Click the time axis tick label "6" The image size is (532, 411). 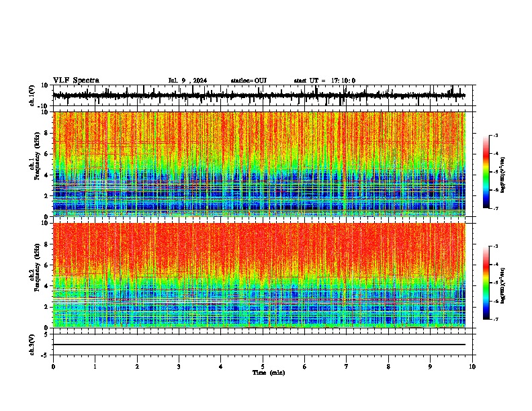pyautogui.click(x=305, y=367)
